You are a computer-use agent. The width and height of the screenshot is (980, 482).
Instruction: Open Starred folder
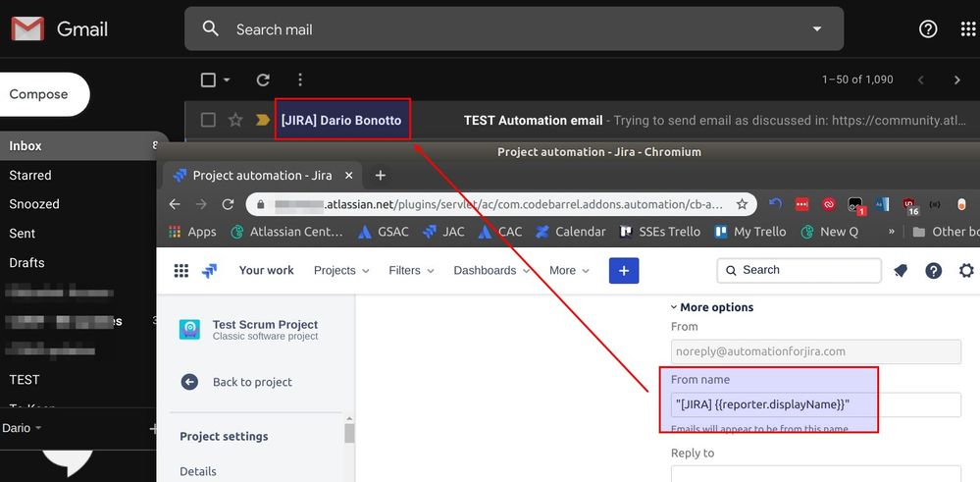[30, 175]
